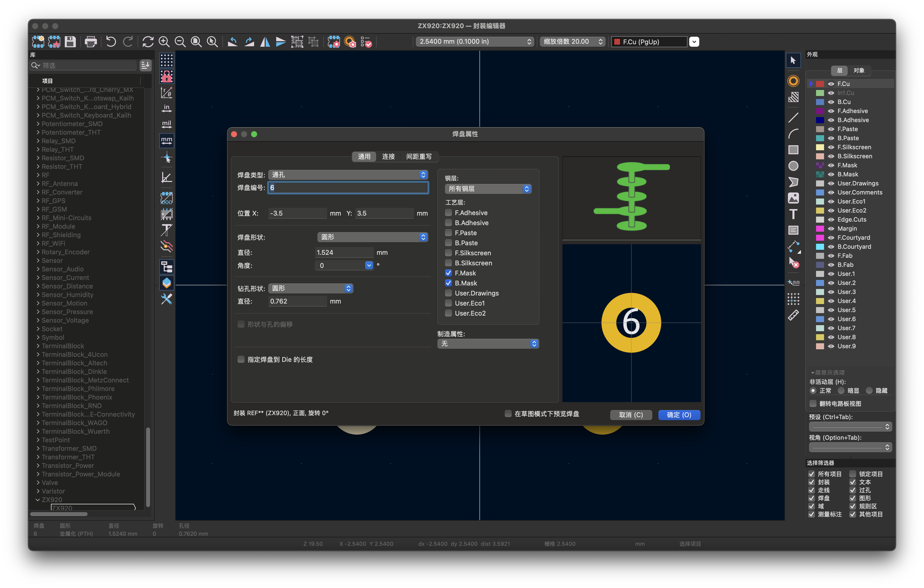Hide the B.Cu layer with eye icon

tap(831, 102)
